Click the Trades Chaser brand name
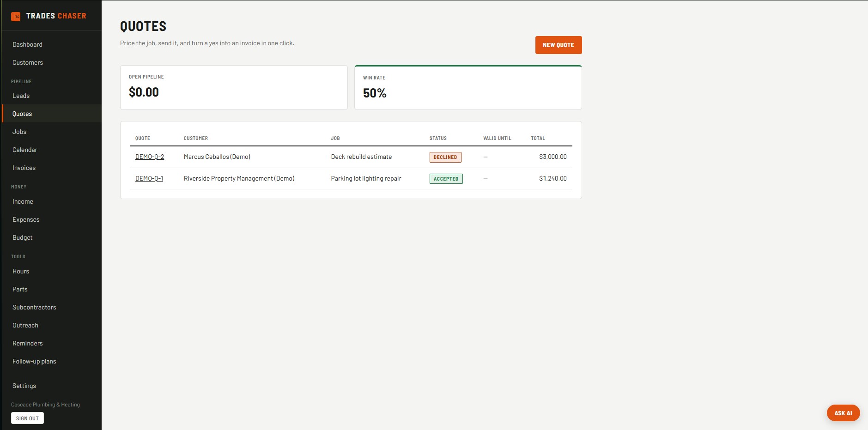 tap(56, 16)
